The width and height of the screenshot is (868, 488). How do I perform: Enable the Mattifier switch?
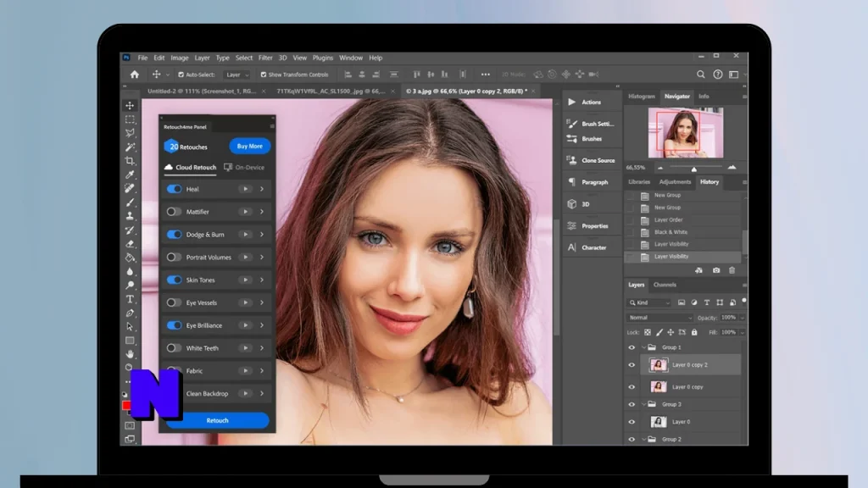point(175,212)
